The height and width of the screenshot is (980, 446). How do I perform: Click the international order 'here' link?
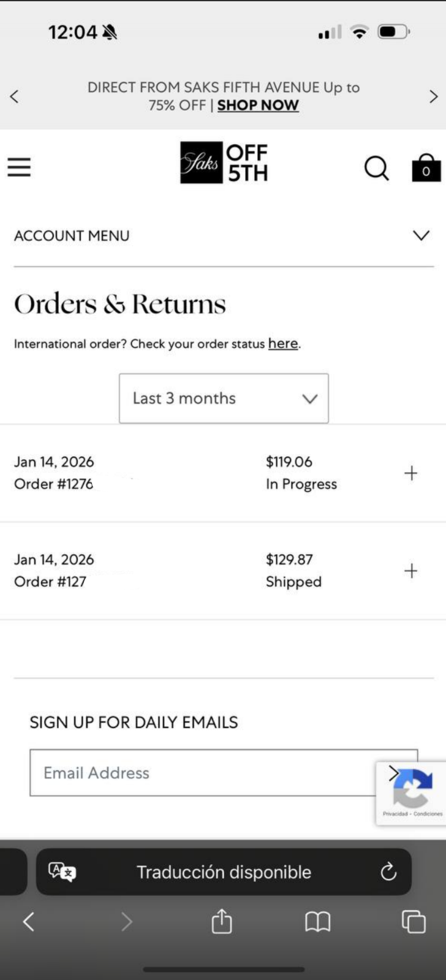[282, 344]
